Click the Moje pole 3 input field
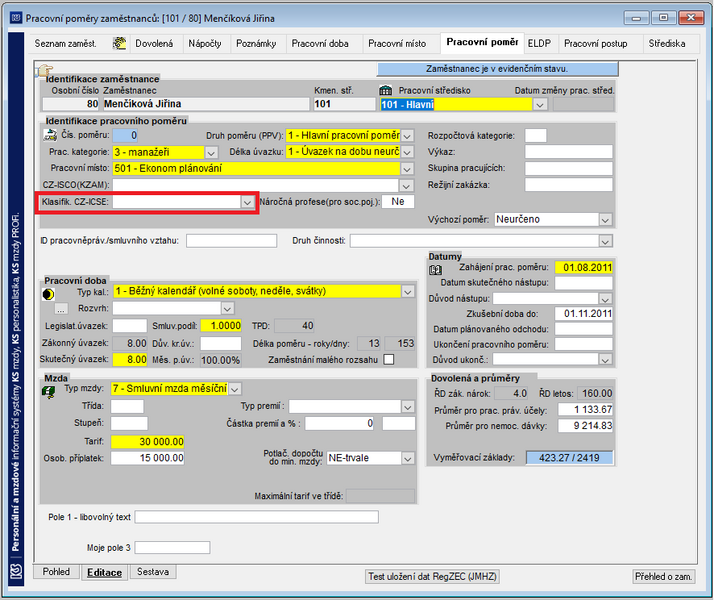Screen dimensions: 714x600 point(172,547)
